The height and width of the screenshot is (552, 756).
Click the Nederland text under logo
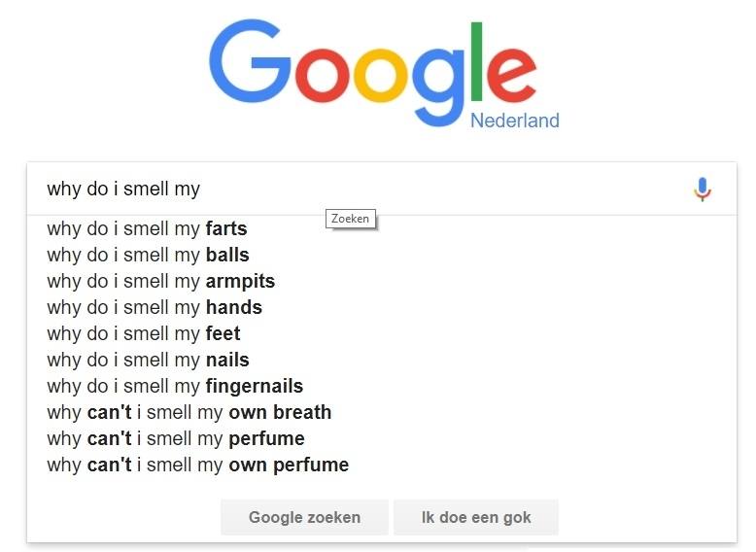[x=514, y=121]
